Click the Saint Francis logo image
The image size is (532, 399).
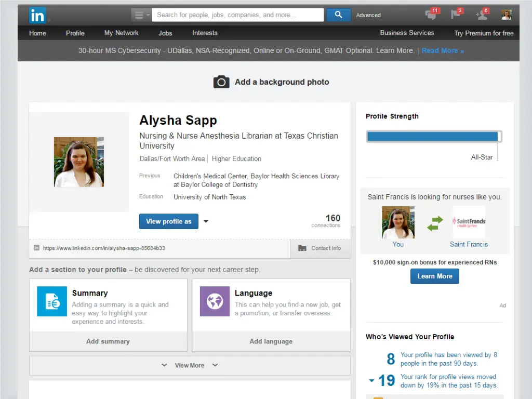coord(469,222)
